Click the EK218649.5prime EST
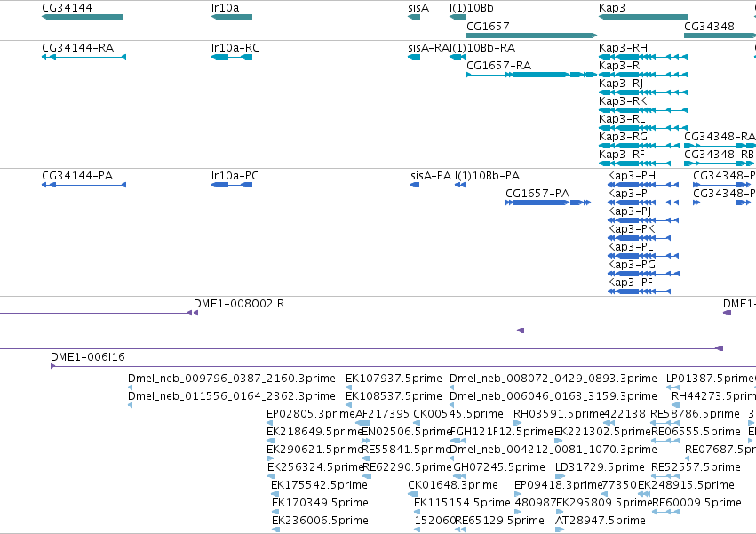Viewport: 756px width, 534px height. point(314,432)
